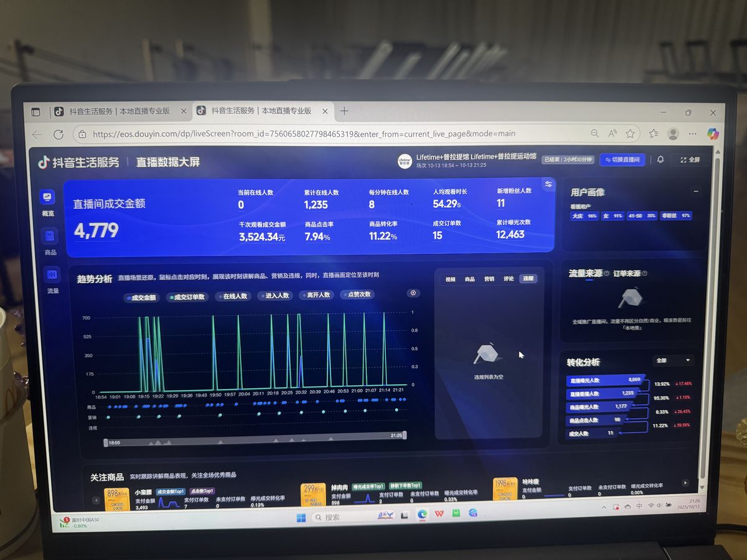Add page to favorites star icon
Screen dimensions: 747x560
pyautogui.click(x=630, y=133)
